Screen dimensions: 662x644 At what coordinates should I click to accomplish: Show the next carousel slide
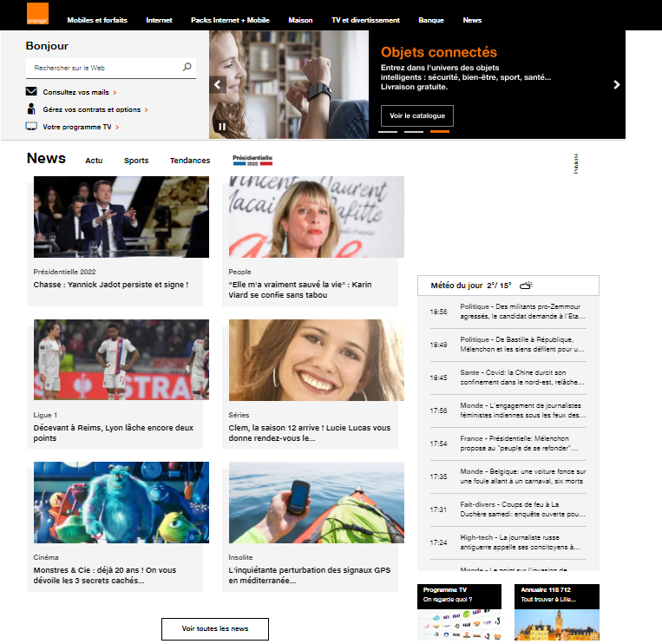pyautogui.click(x=616, y=84)
